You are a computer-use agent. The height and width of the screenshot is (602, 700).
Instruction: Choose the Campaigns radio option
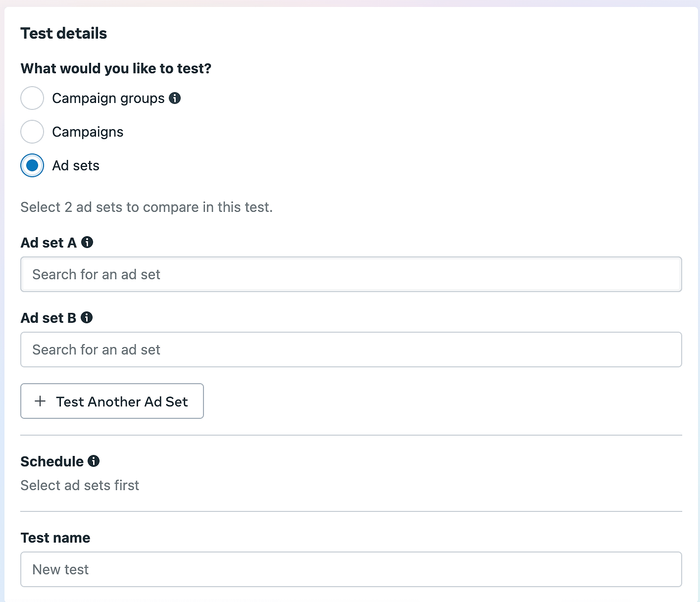pyautogui.click(x=32, y=132)
